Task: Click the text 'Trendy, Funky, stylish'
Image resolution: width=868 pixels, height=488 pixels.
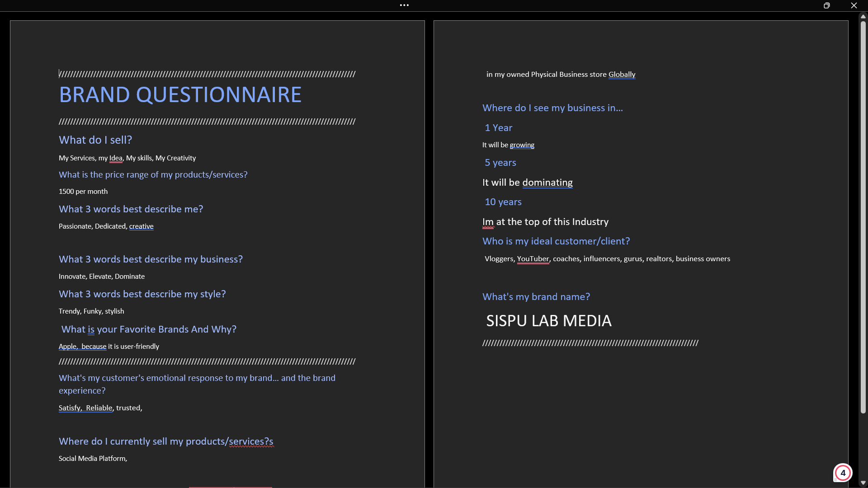Action: 91,311
